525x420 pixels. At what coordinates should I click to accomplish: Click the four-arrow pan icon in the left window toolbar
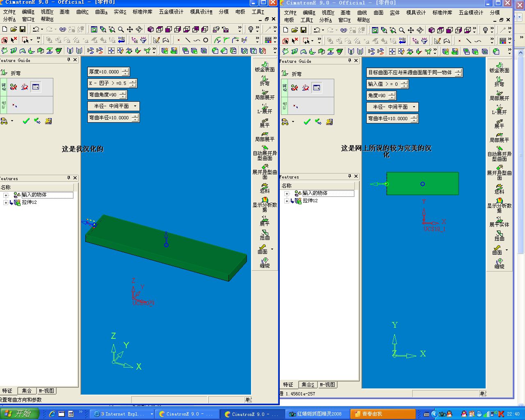pyautogui.click(x=130, y=29)
